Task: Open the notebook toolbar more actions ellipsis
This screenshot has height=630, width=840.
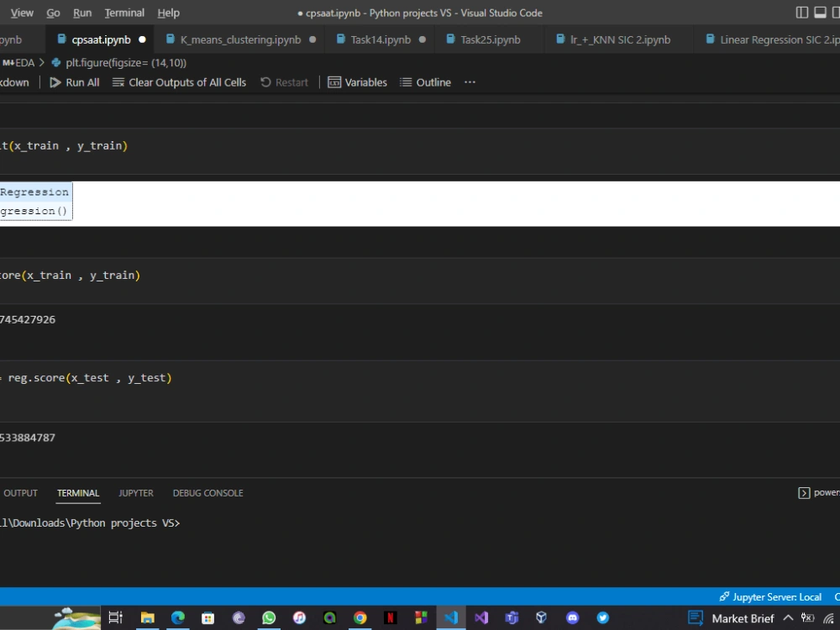Action: (470, 82)
